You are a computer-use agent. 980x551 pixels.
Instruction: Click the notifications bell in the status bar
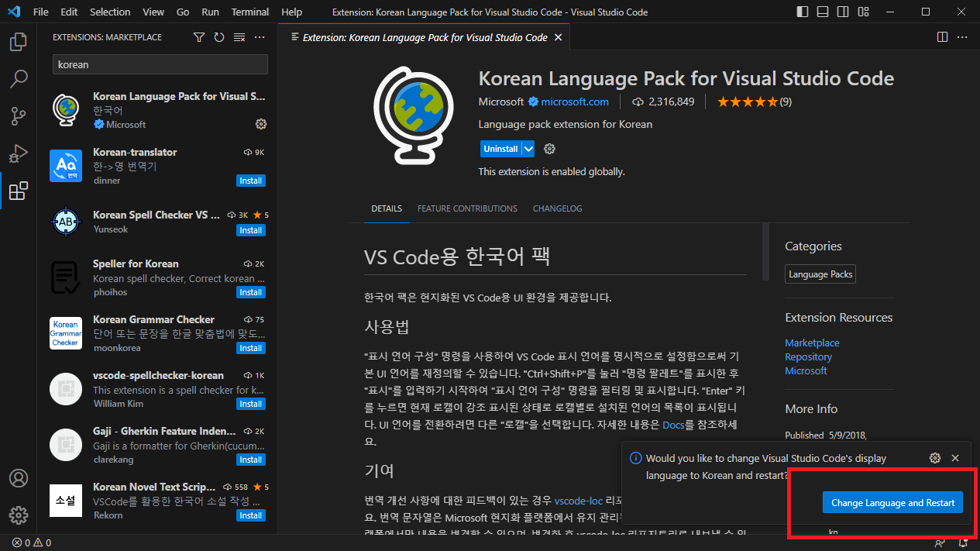[964, 543]
